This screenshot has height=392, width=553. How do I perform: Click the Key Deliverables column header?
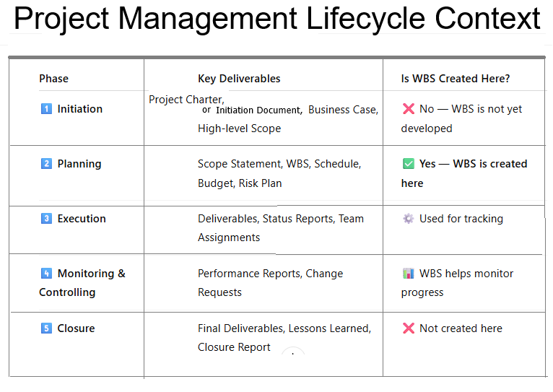tap(239, 79)
